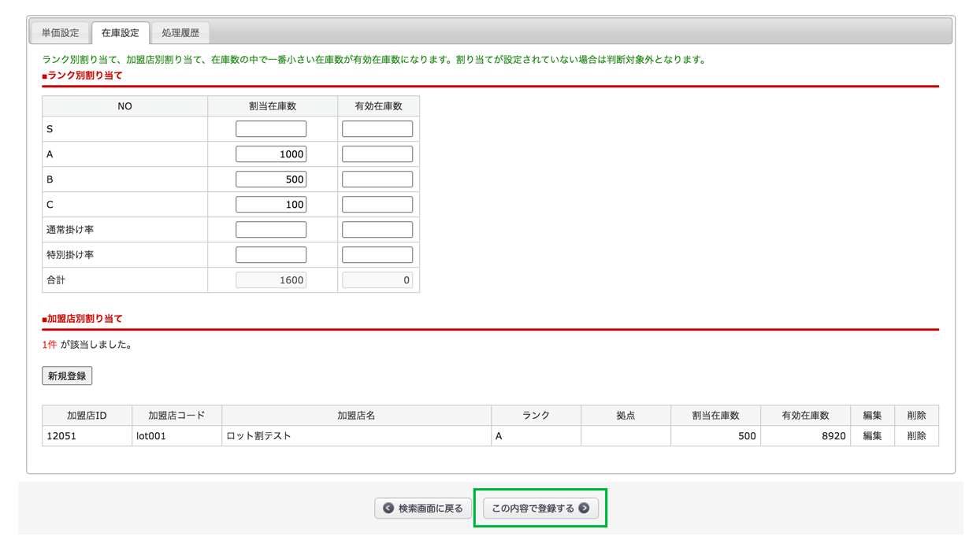Click the A rank 割当在庫数 field
Image resolution: width=980 pixels, height=551 pixels.
tap(271, 154)
